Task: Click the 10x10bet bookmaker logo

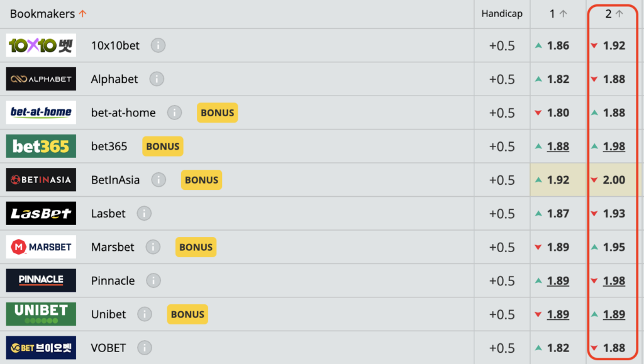Action: [41, 45]
